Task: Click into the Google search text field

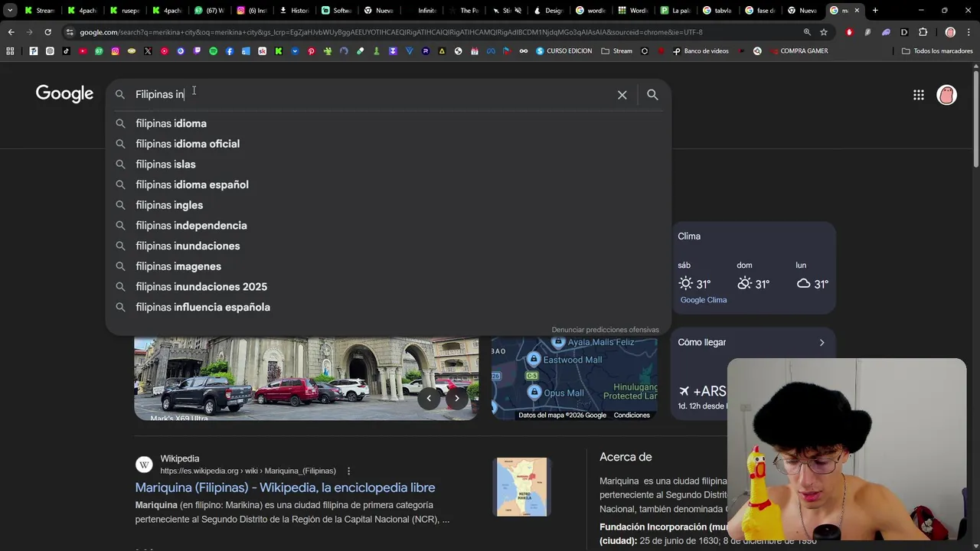Action: point(372,94)
